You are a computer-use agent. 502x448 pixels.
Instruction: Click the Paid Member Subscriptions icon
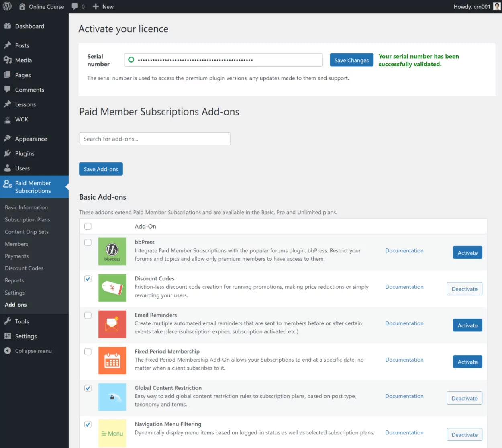7,184
